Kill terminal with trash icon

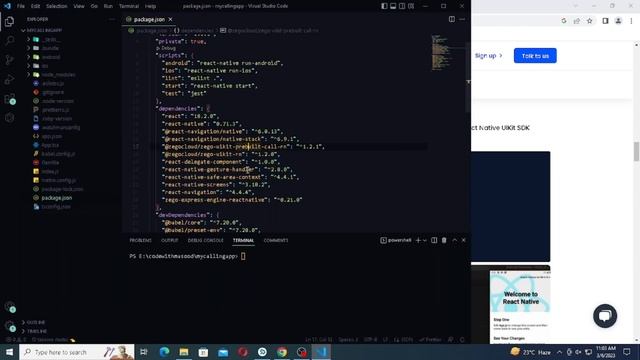[x=444, y=240]
